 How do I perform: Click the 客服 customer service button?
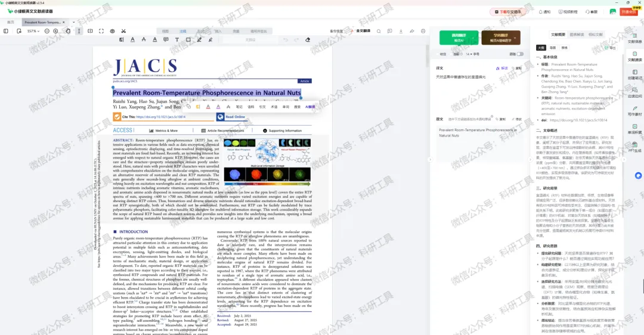coord(592,12)
